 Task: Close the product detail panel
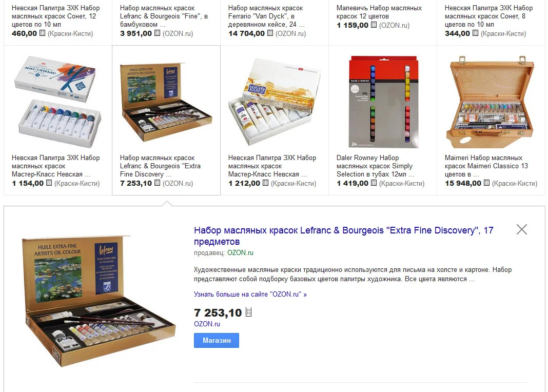[x=521, y=229]
